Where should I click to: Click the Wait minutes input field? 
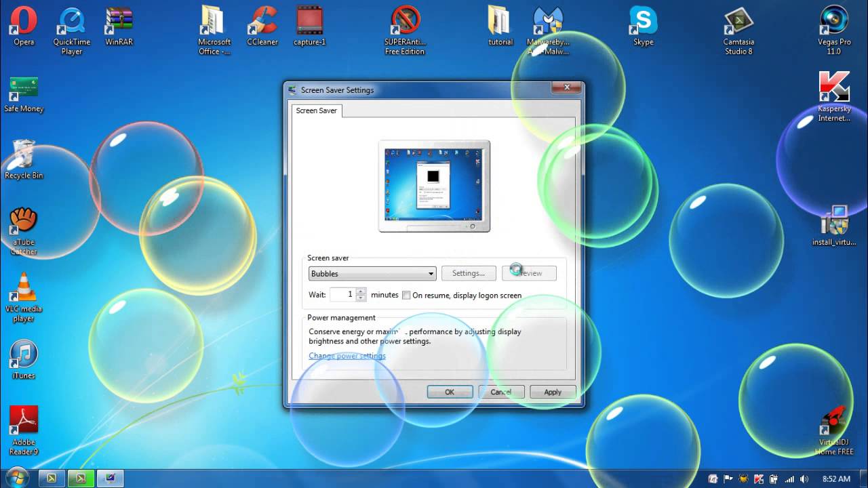(343, 295)
